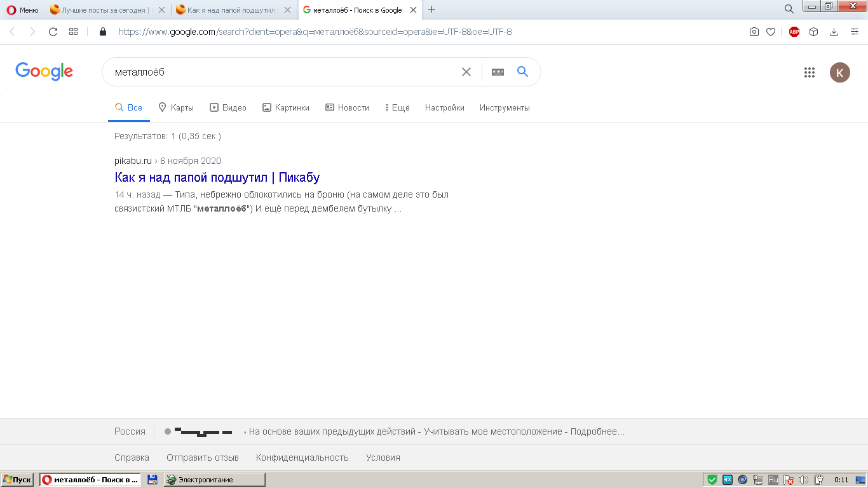Click the blue magnifier search button
The height and width of the screenshot is (488, 868).
pyautogui.click(x=522, y=72)
